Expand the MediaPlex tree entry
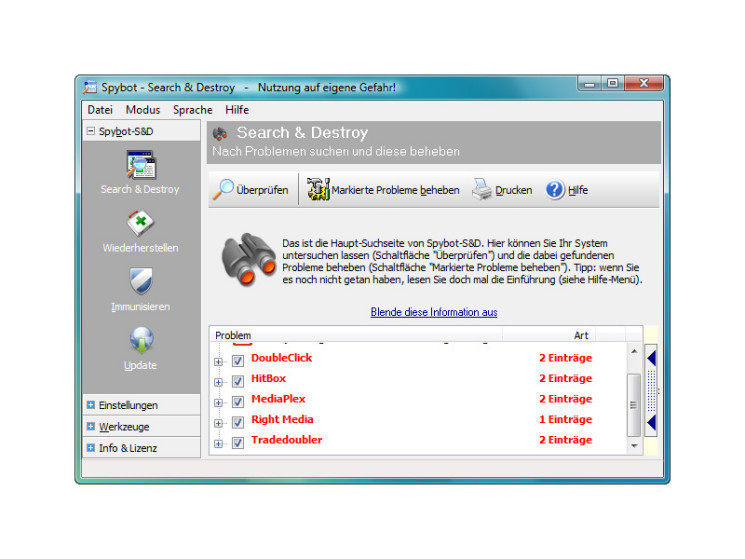This screenshot has width=745, height=559. (x=218, y=403)
